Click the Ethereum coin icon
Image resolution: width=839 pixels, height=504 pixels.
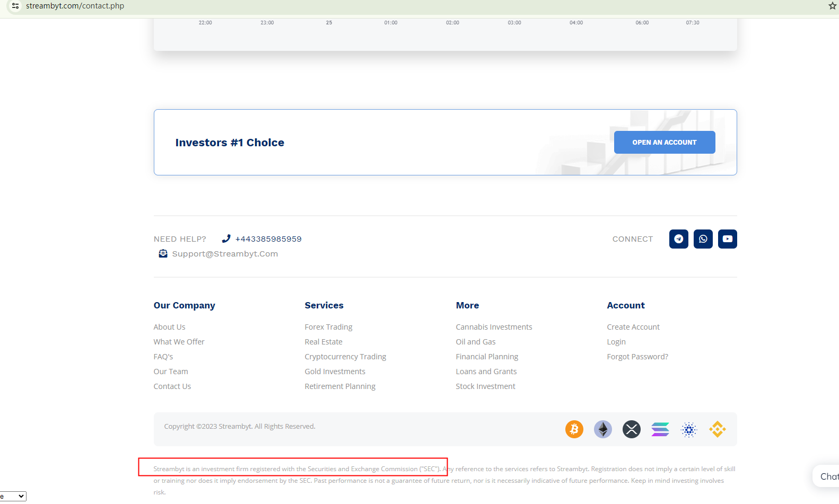603,429
